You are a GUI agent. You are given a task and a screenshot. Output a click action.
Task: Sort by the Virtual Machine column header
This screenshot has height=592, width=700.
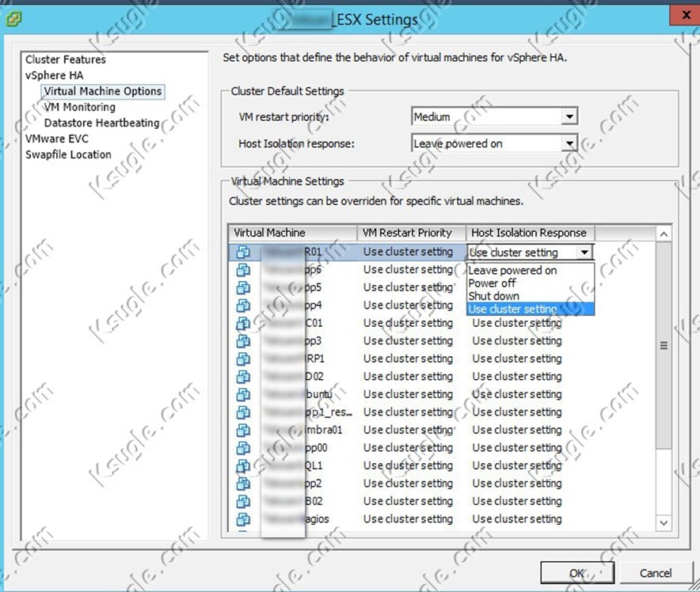(x=293, y=233)
